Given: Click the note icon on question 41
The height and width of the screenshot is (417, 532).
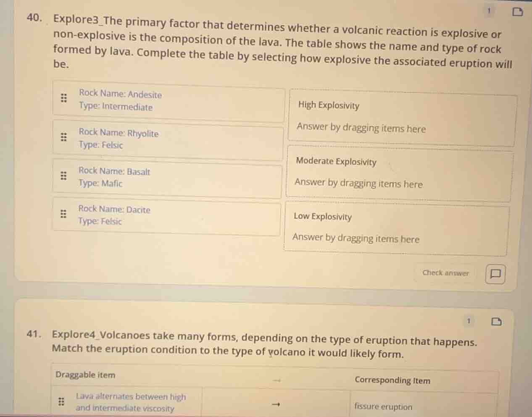Looking at the screenshot, I should click(496, 322).
